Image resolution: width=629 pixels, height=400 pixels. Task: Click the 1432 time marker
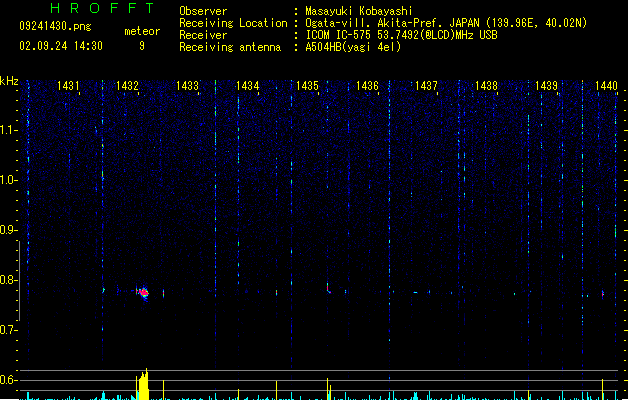coord(127,86)
